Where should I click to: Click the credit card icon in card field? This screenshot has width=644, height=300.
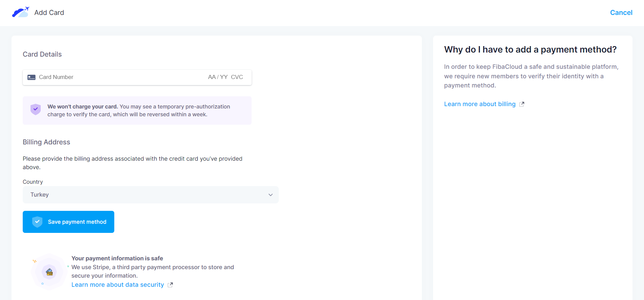click(32, 77)
